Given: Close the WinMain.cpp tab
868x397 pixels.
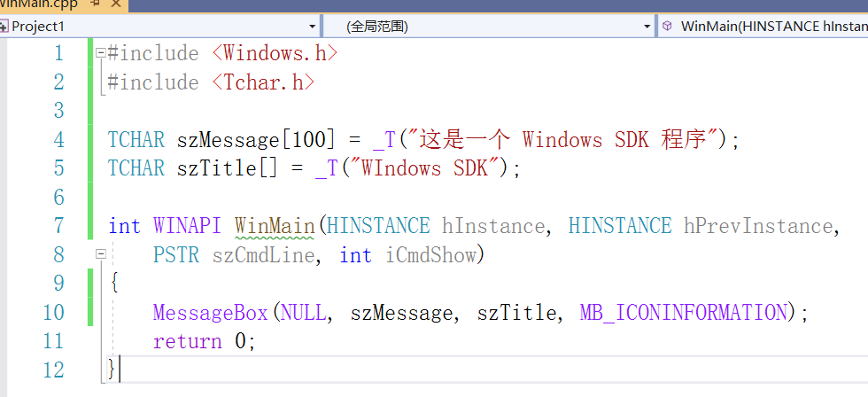Looking at the screenshot, I should [x=116, y=4].
